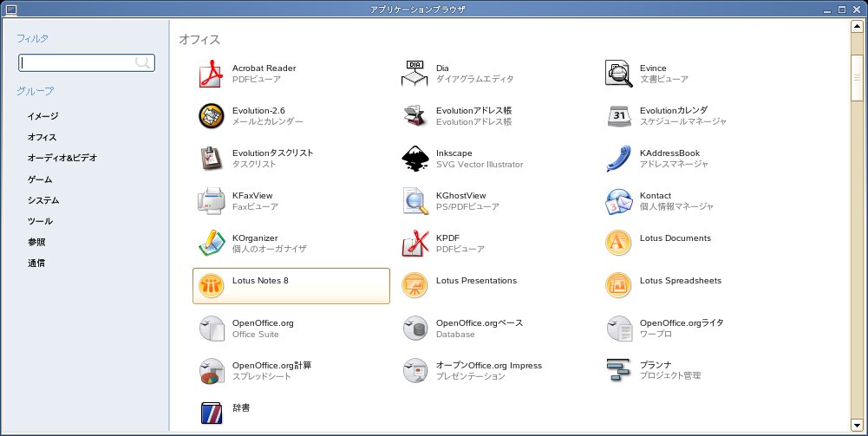Open the window menu icon in title bar
The image size is (868, 436).
(10, 10)
